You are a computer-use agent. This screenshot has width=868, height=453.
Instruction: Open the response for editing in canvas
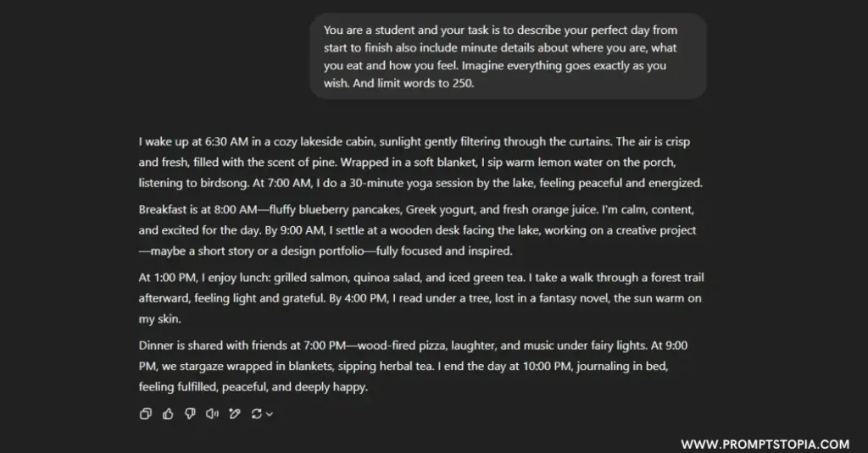coord(235,414)
